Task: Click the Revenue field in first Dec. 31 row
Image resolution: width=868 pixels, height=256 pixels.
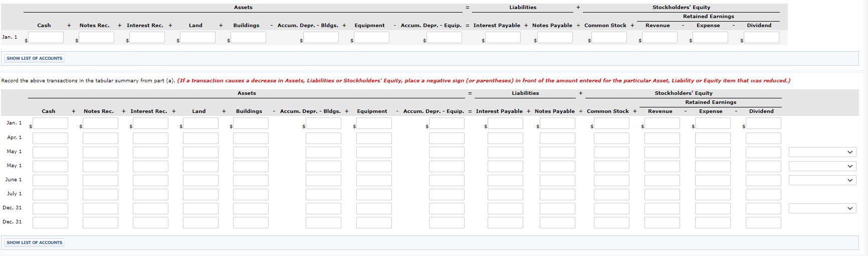Action: coord(662,208)
